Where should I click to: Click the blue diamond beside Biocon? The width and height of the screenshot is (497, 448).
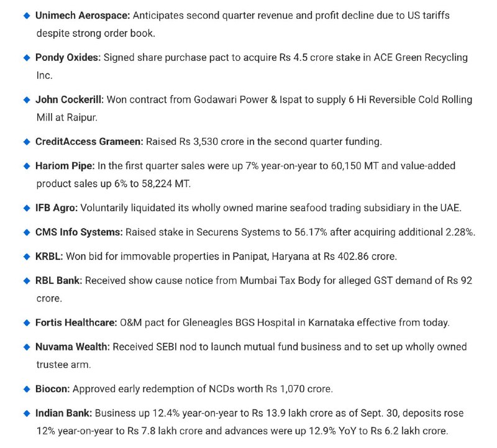coord(27,389)
